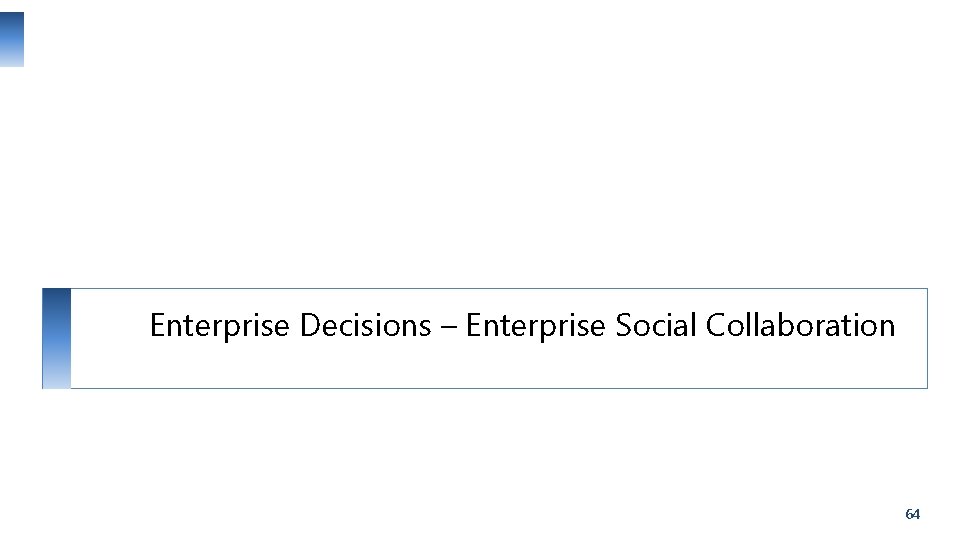Click the capital S in Social
This screenshot has width=960, height=540.
(623, 325)
